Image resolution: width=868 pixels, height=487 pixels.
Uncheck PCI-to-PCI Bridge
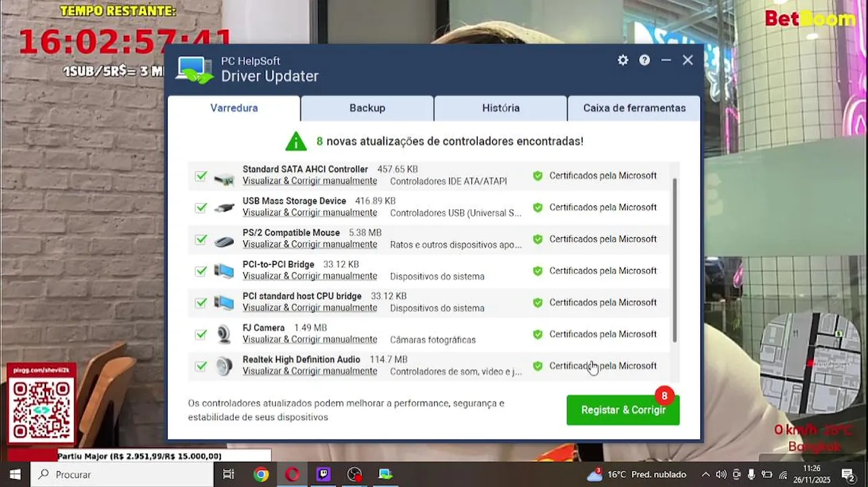(201, 271)
